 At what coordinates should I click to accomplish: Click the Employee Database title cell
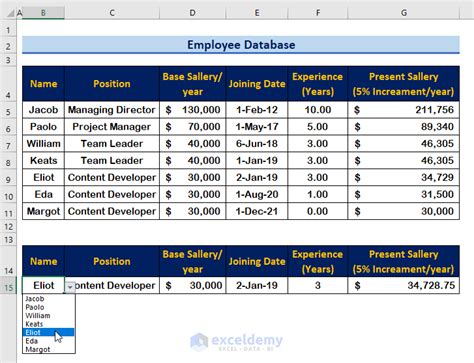[241, 45]
